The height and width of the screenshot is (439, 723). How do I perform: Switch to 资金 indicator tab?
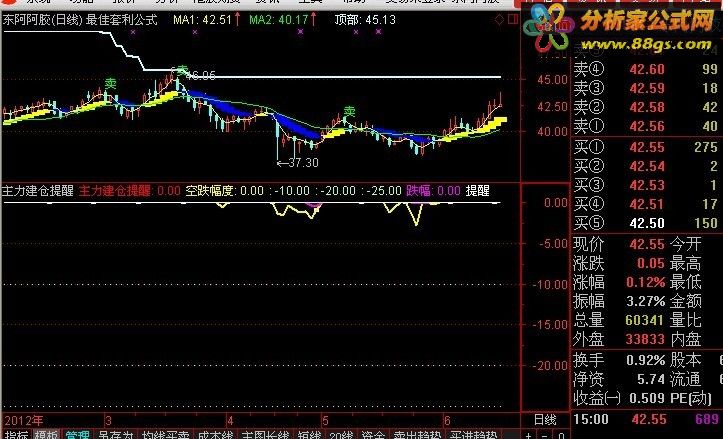[373, 434]
